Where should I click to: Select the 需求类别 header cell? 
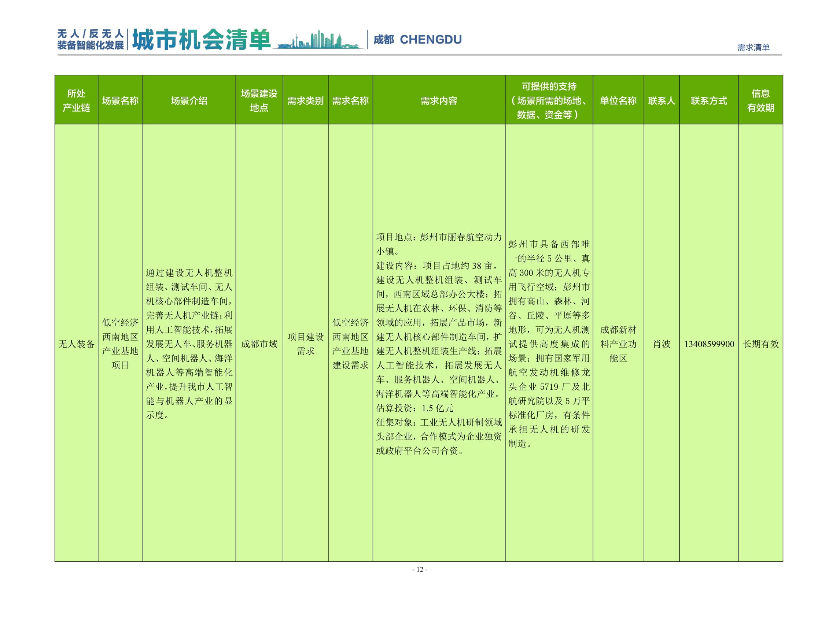(x=306, y=100)
